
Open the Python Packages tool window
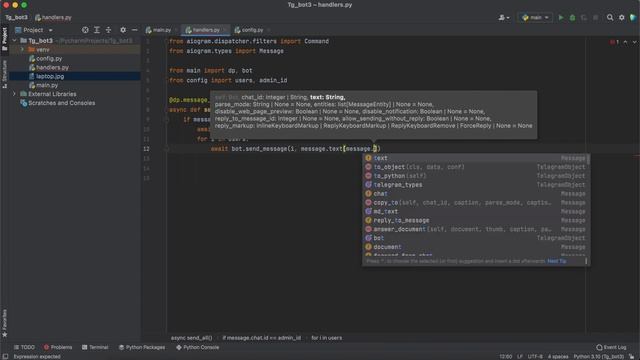pos(142,347)
